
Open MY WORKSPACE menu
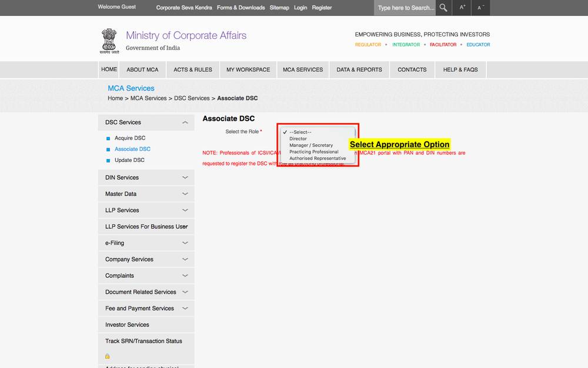pos(248,70)
